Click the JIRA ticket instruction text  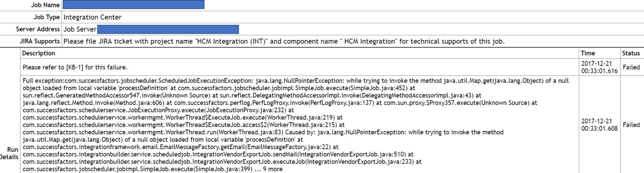tap(284, 41)
